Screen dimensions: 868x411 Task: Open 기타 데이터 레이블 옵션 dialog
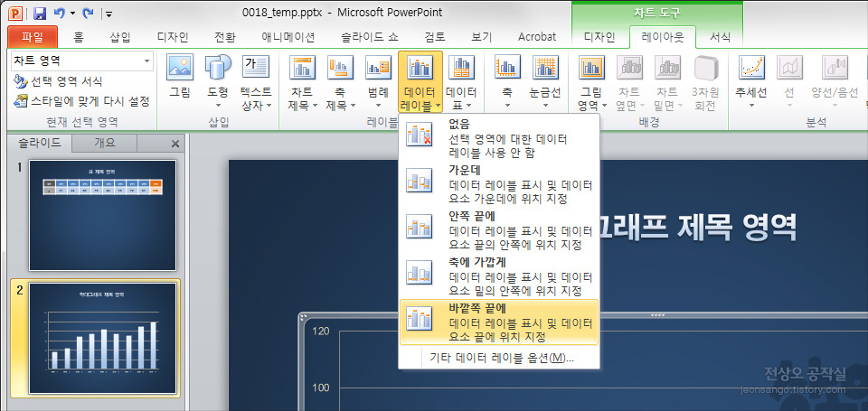click(x=502, y=358)
